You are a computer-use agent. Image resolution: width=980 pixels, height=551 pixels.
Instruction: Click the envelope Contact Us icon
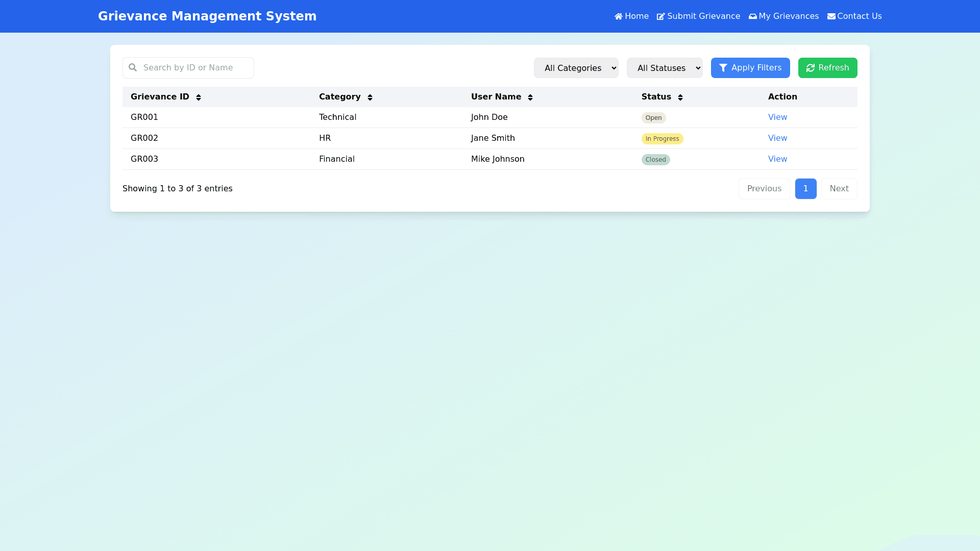coord(831,16)
